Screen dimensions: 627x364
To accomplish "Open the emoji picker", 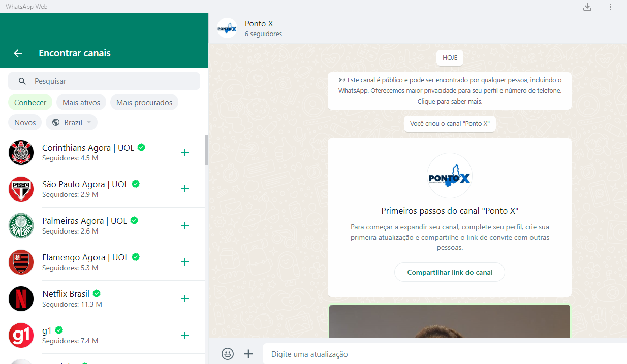I will pos(228,354).
